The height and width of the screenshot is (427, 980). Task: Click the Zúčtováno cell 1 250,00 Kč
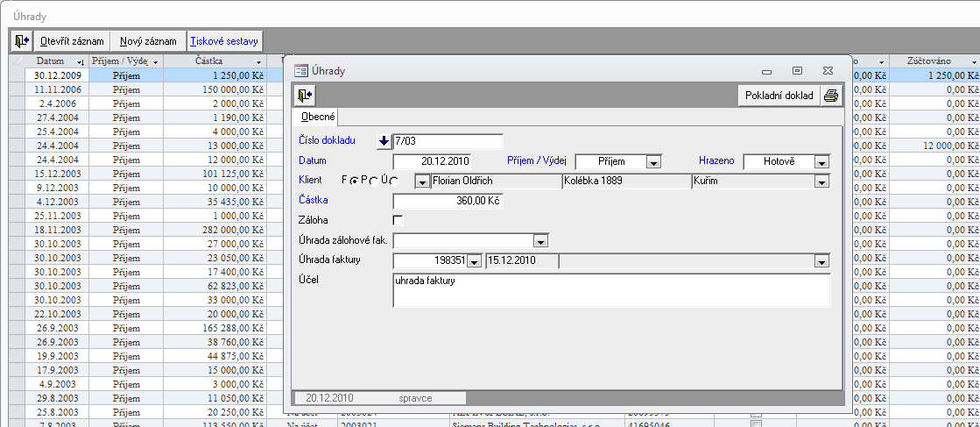point(934,75)
